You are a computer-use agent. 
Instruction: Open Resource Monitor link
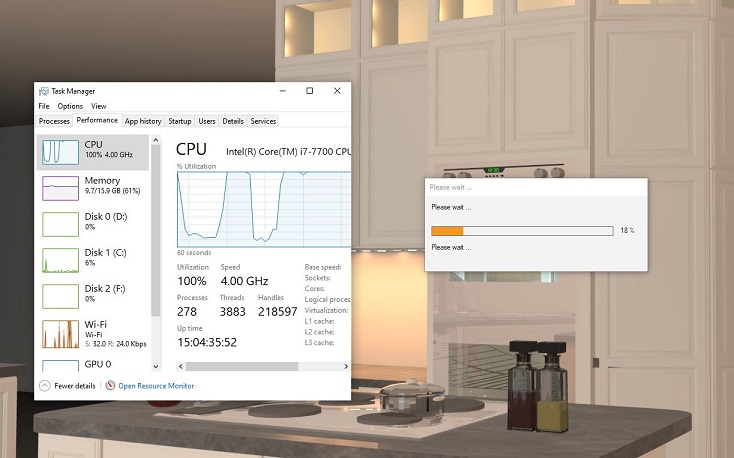[156, 386]
